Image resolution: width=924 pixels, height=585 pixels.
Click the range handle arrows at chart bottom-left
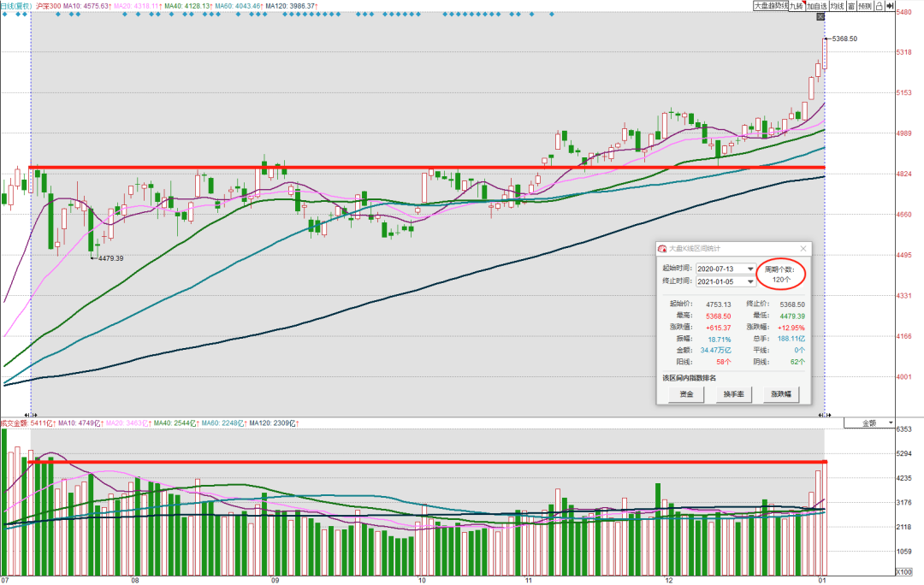click(29, 415)
